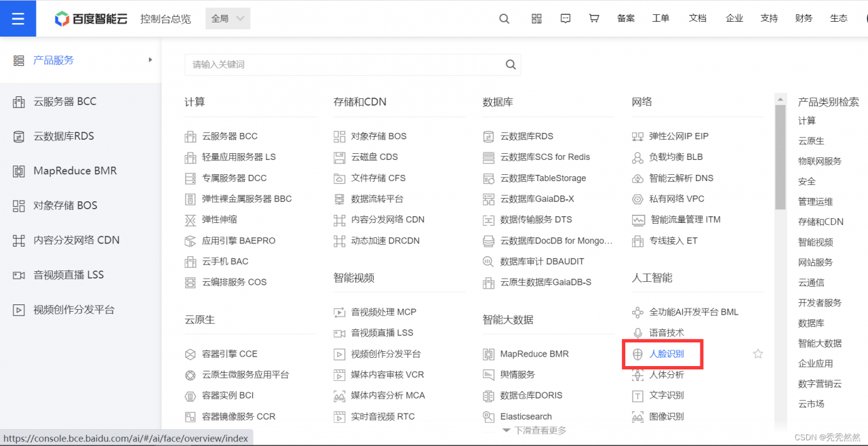The width and height of the screenshot is (868, 446).
Task: Open the apps grid icon in top bar
Action: click(x=536, y=18)
